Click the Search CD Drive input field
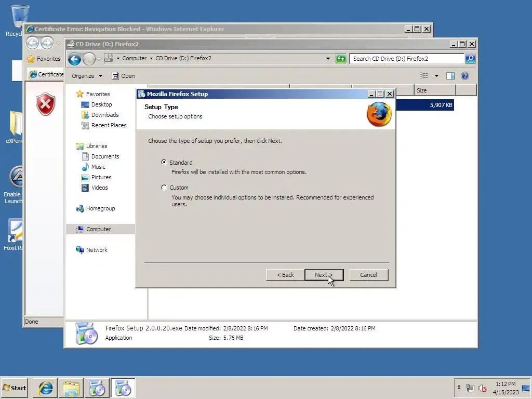The height and width of the screenshot is (399, 532). point(407,59)
